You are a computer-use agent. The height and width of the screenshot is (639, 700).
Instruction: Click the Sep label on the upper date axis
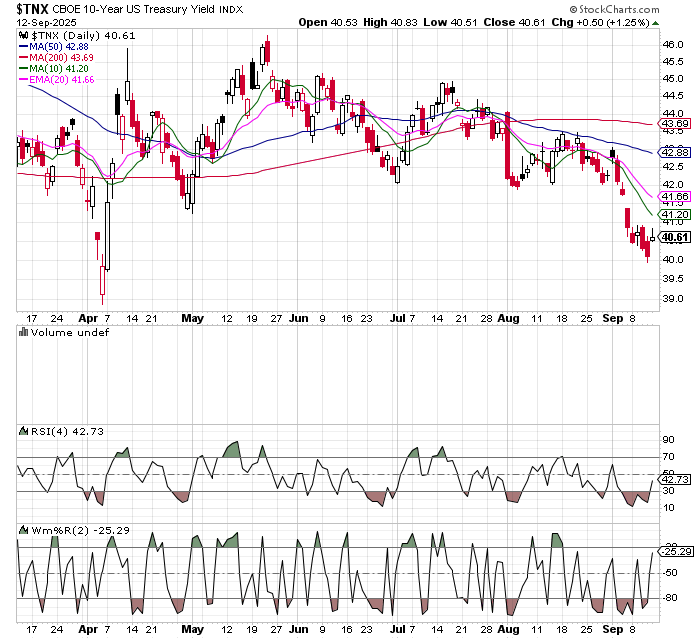(x=612, y=318)
